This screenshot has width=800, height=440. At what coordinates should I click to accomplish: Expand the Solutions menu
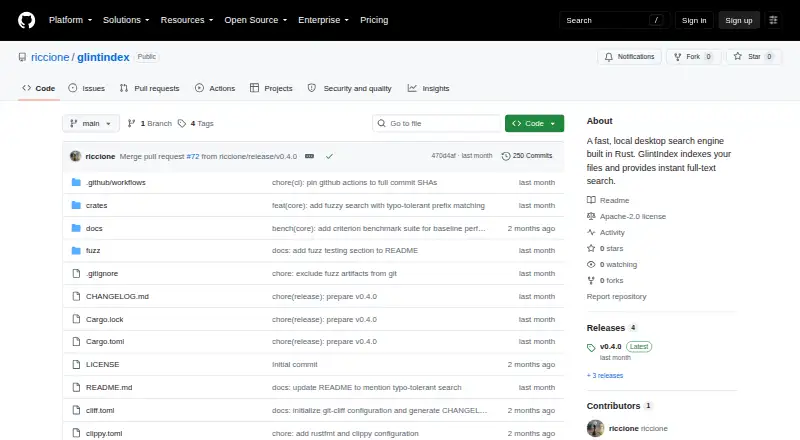click(x=126, y=20)
